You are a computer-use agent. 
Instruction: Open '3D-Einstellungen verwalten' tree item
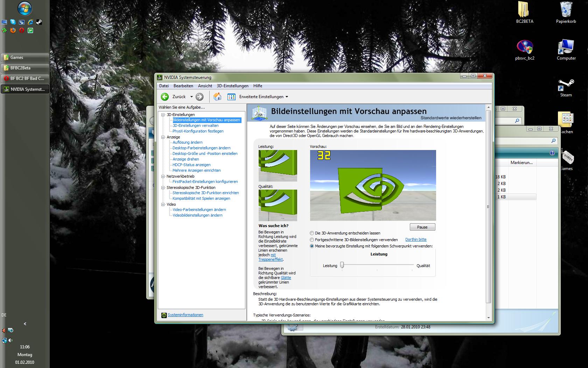pos(195,125)
